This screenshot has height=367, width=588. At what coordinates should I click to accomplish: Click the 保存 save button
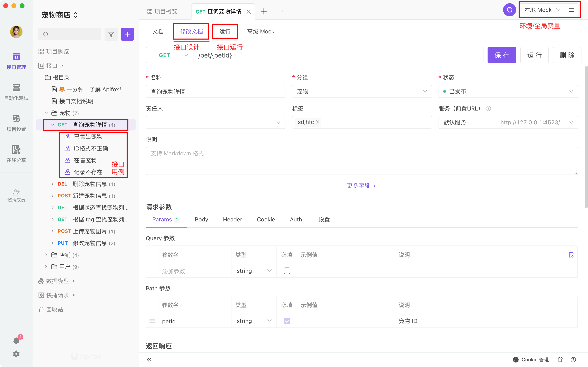pos(501,55)
